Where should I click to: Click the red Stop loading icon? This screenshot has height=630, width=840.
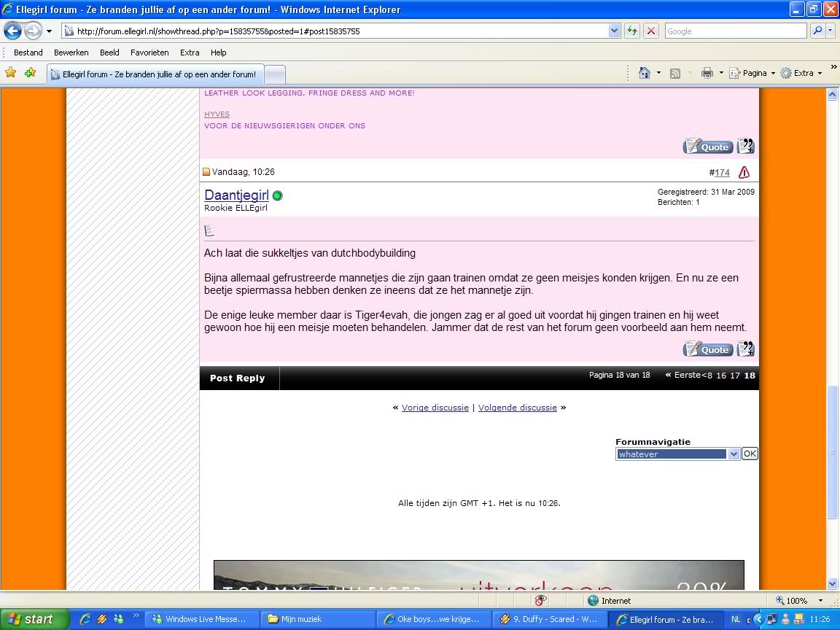click(651, 31)
